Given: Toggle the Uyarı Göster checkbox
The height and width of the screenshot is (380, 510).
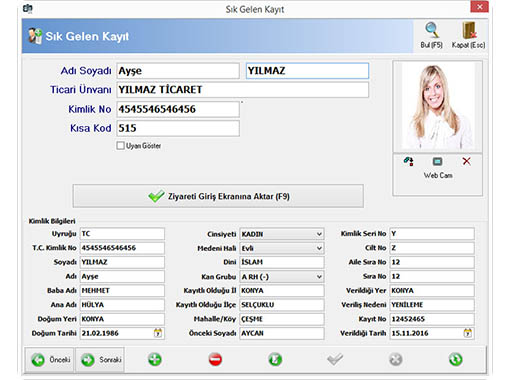Looking at the screenshot, I should tap(120, 146).
